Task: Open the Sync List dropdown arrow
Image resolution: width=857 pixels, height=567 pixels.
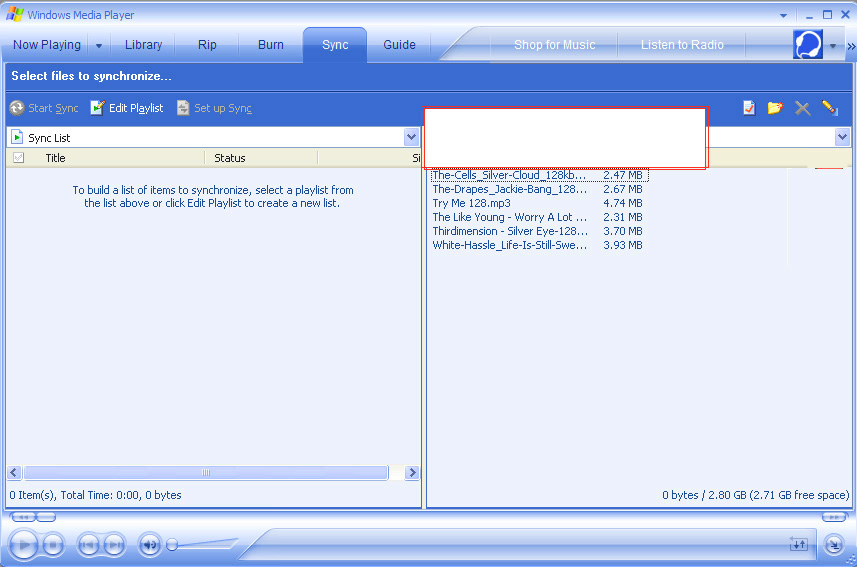Action: click(x=412, y=137)
